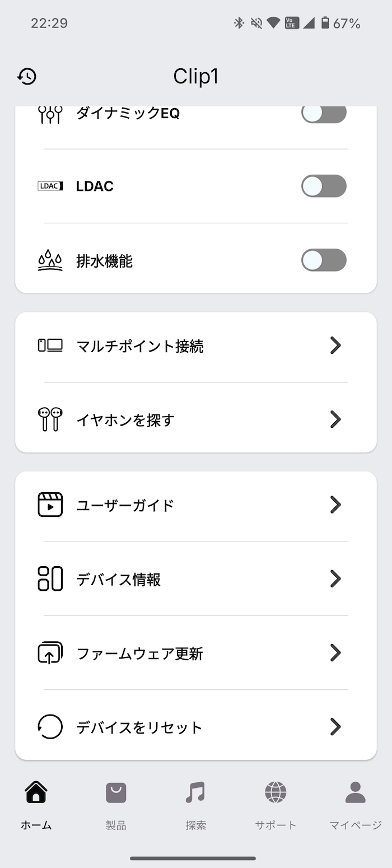Open the history clock icon
Screen dimensions: 392x868
(x=27, y=76)
